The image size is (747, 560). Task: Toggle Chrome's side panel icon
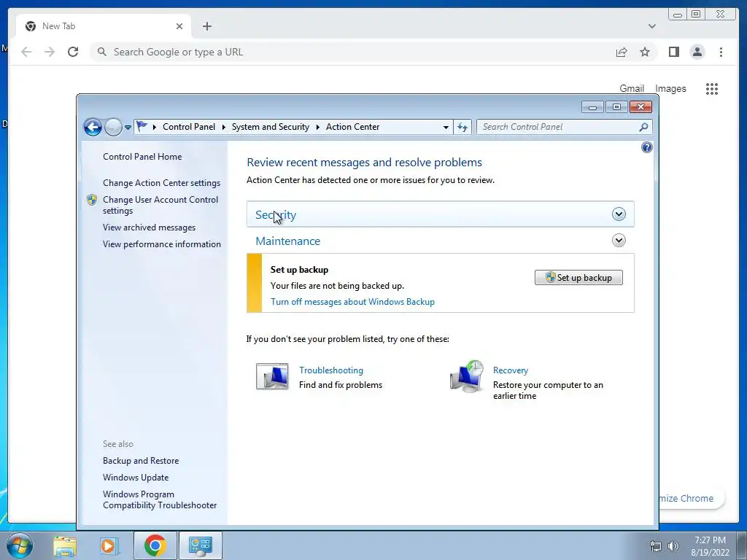point(673,52)
